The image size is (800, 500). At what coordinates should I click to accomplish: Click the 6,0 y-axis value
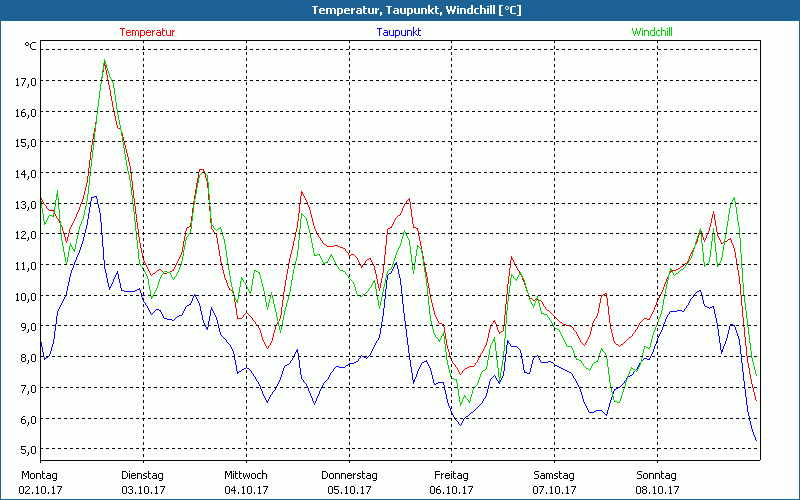click(x=28, y=419)
